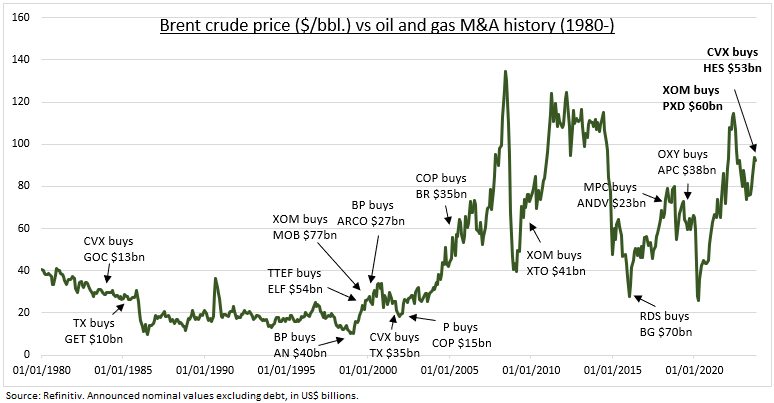Screen dimensions: 774x403
Task: Select the 'XOM buys PXD $60bn' label
Action: coord(692,98)
